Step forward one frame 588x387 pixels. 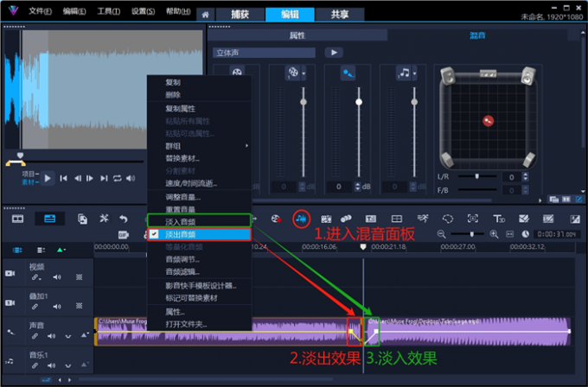90,178
